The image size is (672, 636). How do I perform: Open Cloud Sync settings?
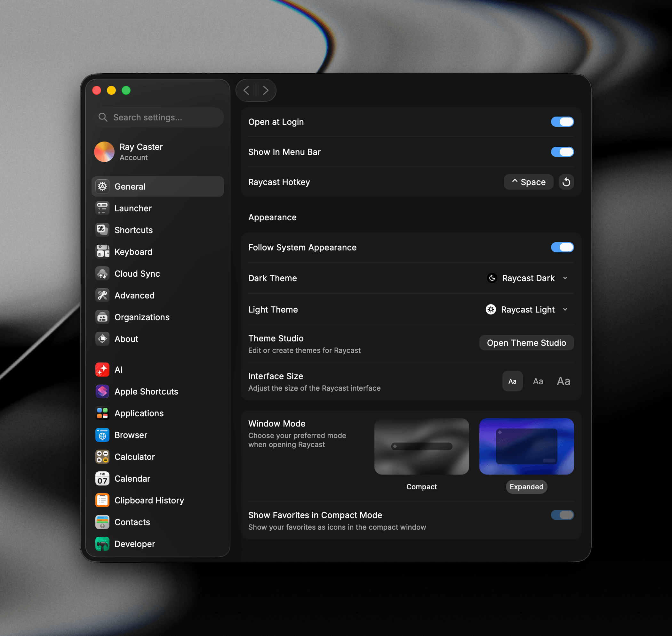(157, 273)
